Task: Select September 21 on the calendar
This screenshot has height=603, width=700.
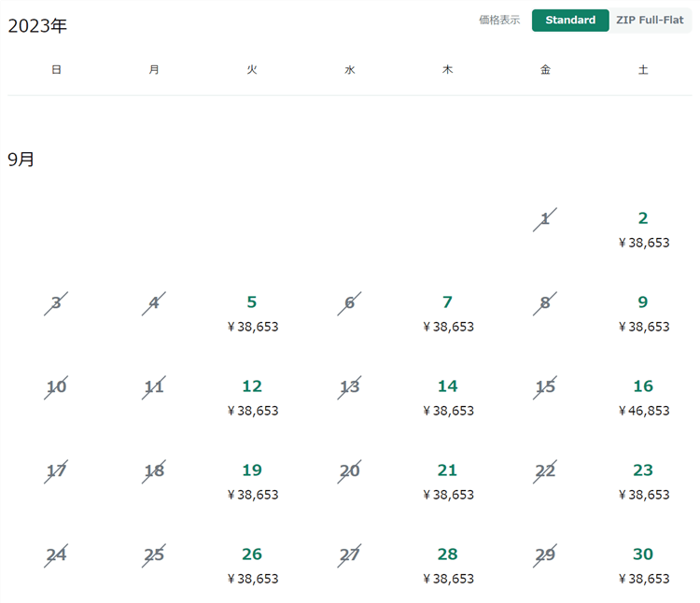Action: click(448, 481)
